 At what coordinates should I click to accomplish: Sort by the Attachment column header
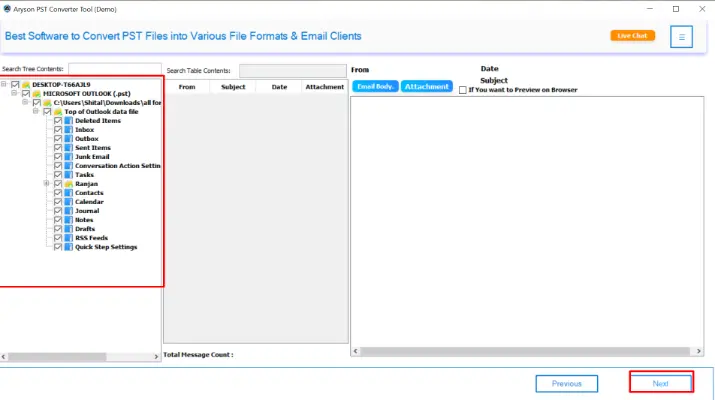325,87
